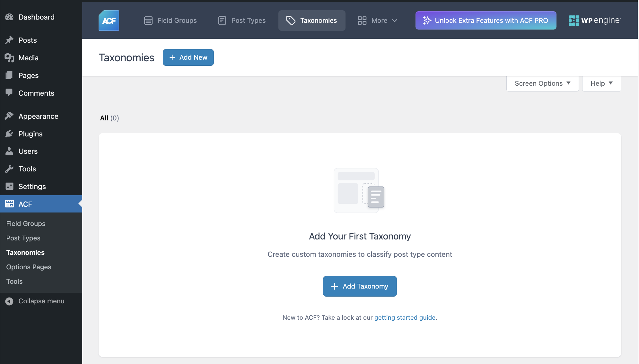The image size is (639, 364).
Task: Select Options Pages in the ACF submenu
Action: coord(28,267)
